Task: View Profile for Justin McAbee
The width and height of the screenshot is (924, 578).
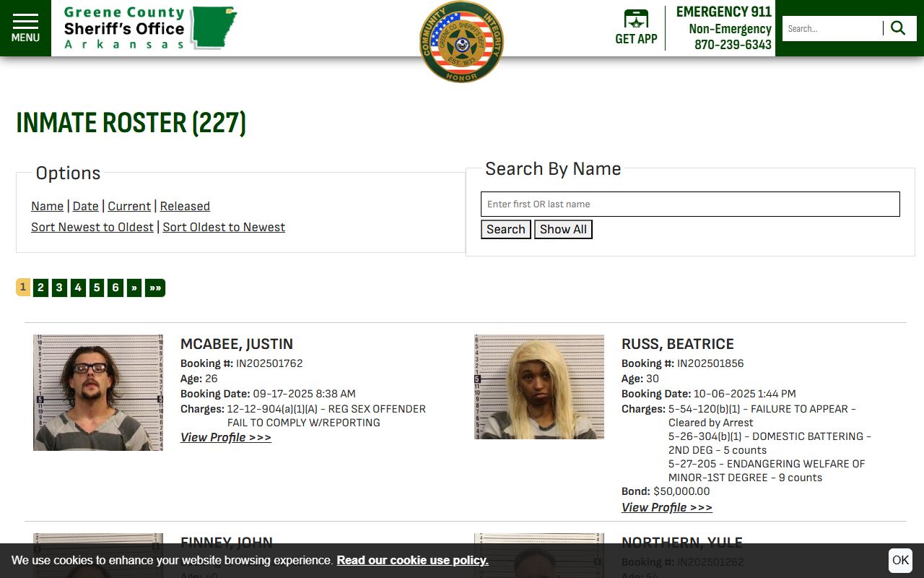Action: (226, 437)
